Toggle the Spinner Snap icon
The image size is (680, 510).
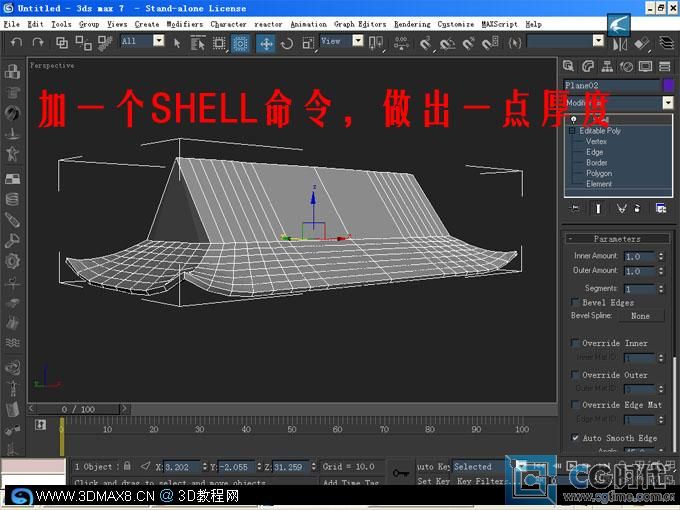pyautogui.click(x=490, y=43)
